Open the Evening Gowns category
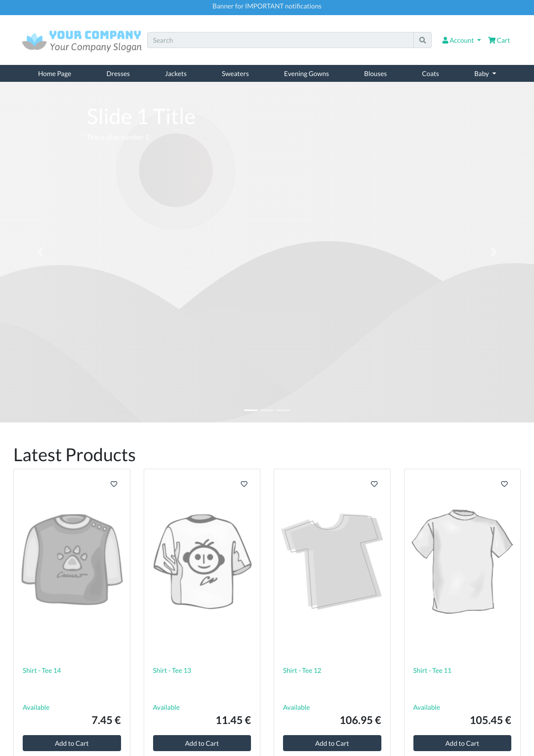This screenshot has width=534, height=756. 306,74
